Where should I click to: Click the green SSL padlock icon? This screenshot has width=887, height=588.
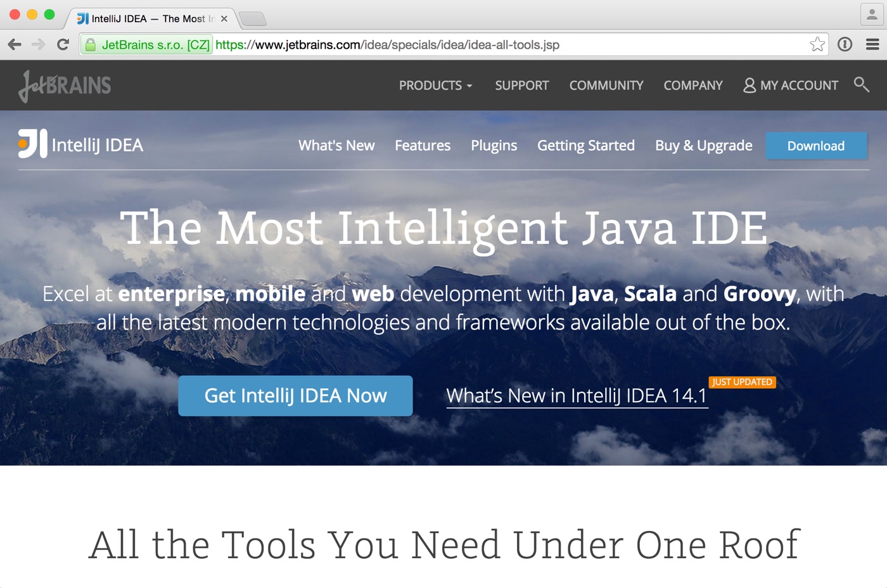pyautogui.click(x=91, y=44)
